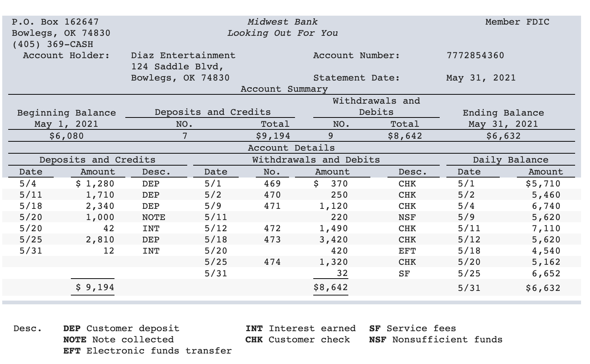
Task: Select the 'Looking Out For You' slogan
Action: (x=283, y=33)
